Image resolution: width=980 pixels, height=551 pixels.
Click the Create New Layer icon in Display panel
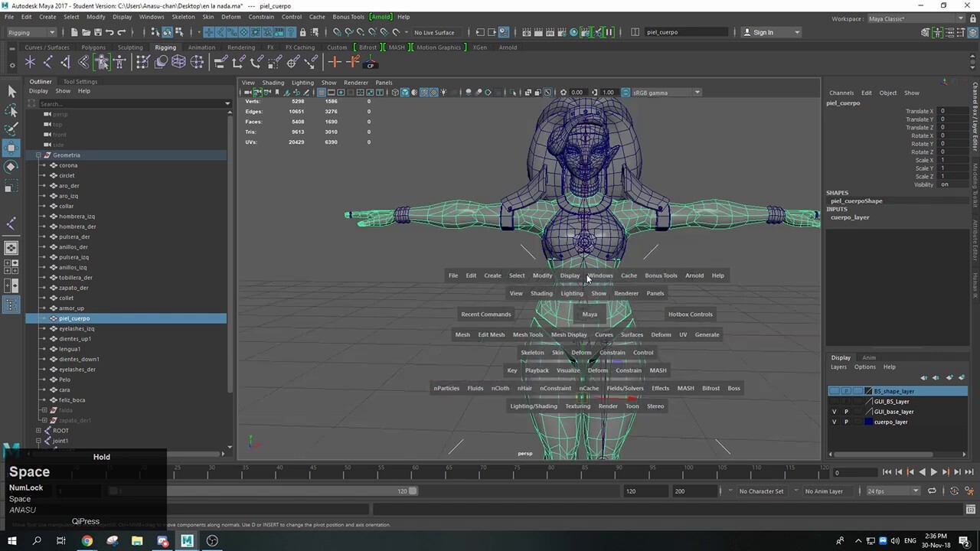pyautogui.click(x=949, y=377)
